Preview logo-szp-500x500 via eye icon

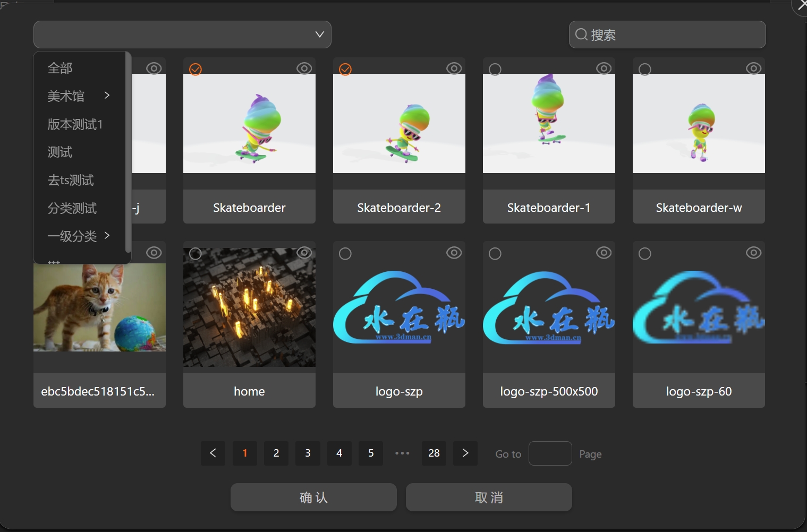point(604,252)
